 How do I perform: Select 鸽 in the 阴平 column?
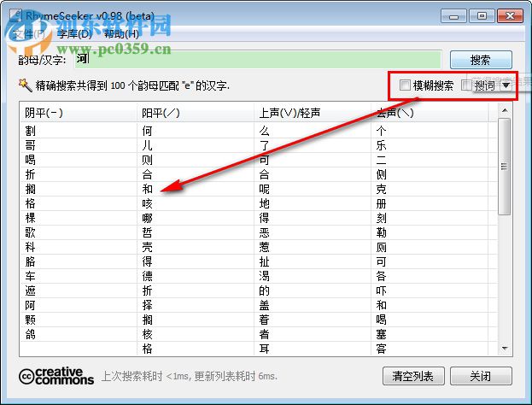(x=30, y=334)
